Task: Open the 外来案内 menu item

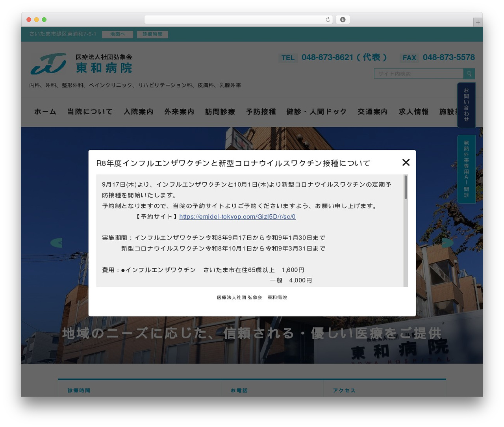Action: pos(180,112)
